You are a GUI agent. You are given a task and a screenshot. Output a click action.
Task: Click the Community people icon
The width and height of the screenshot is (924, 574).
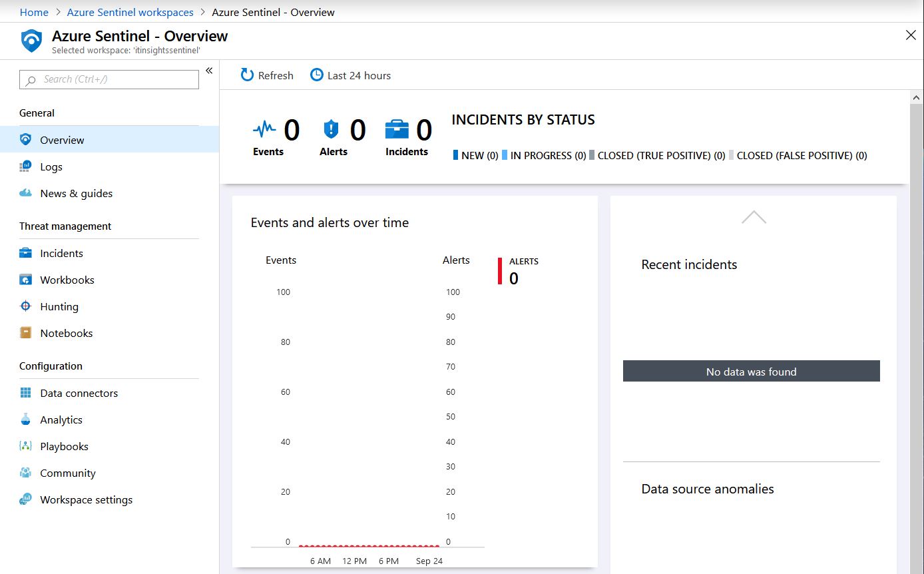click(26, 473)
